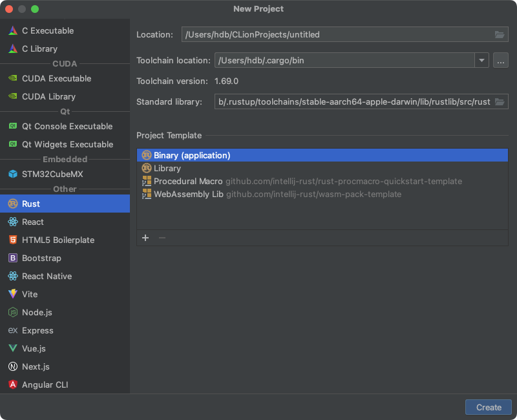Select Express project type
This screenshot has height=420, width=517.
65,330
